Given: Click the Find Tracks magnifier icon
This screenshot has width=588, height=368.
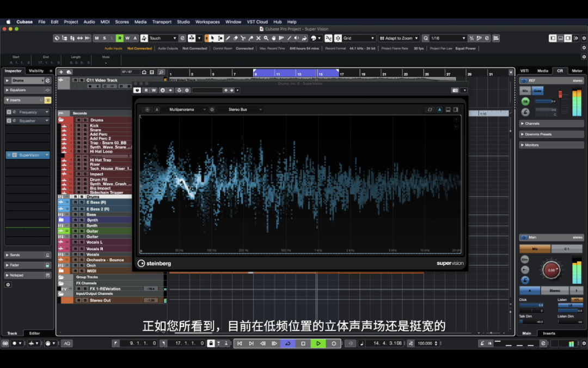Looking at the screenshot, I should point(161,72).
